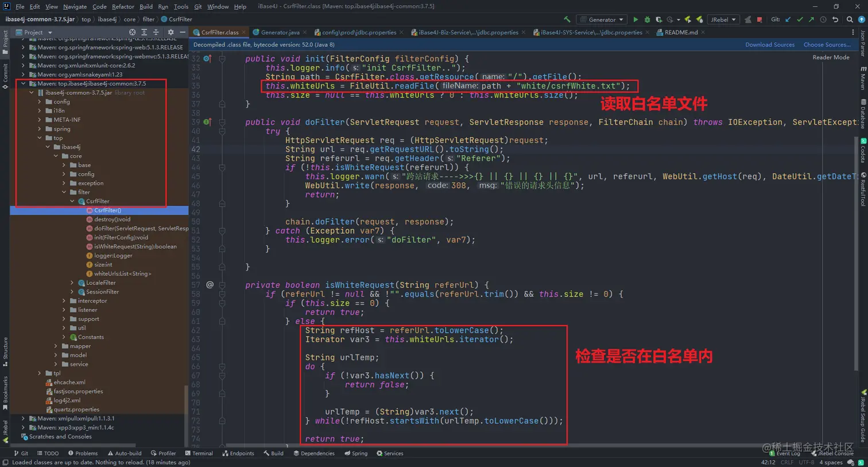This screenshot has height=467, width=868.
Task: Click the UTF-8 encoding in status bar
Action: click(806, 462)
